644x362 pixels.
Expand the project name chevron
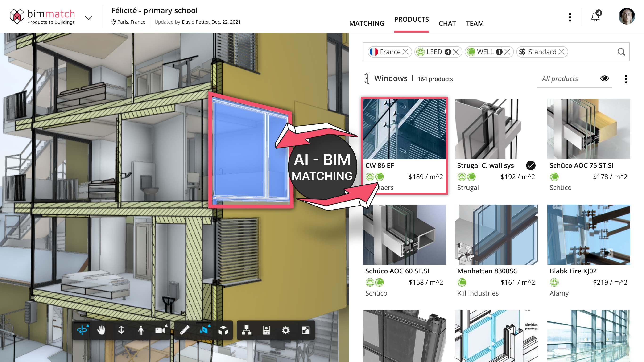[x=88, y=18]
